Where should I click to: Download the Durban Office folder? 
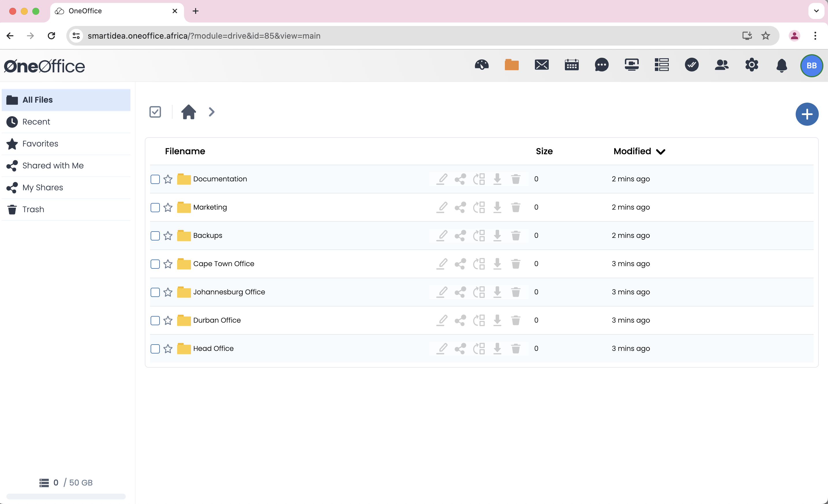[497, 320]
